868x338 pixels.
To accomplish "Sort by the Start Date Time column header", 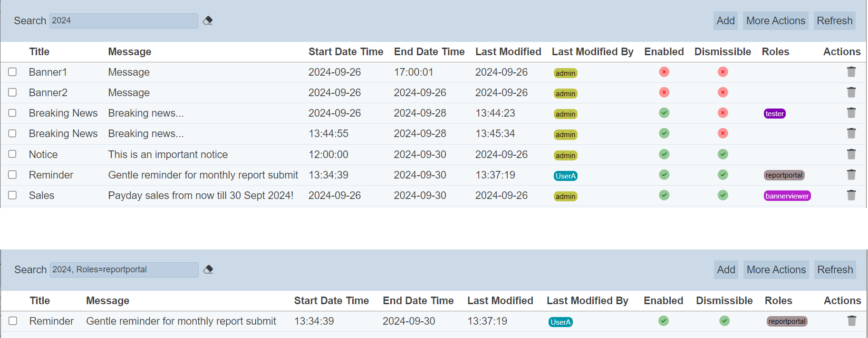I will pyautogui.click(x=346, y=52).
